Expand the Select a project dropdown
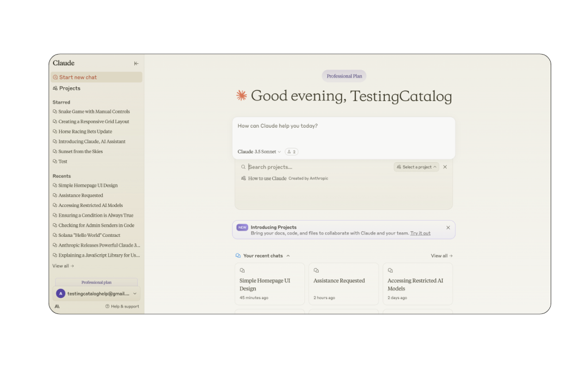 tap(416, 167)
